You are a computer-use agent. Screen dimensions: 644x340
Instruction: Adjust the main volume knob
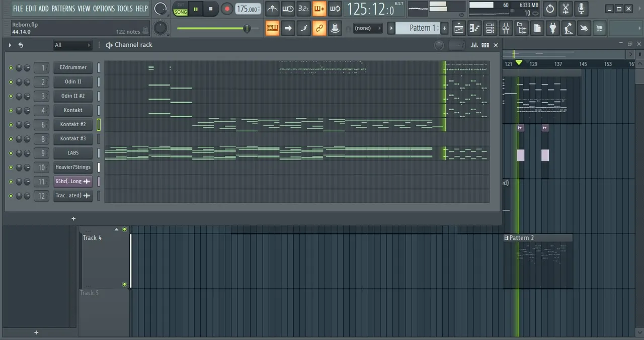coord(160,9)
